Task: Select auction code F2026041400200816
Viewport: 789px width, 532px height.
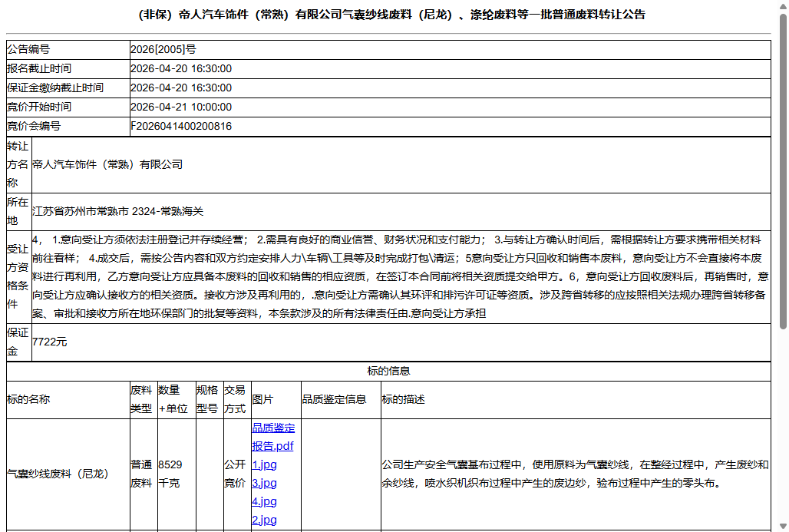Action: 181,126
